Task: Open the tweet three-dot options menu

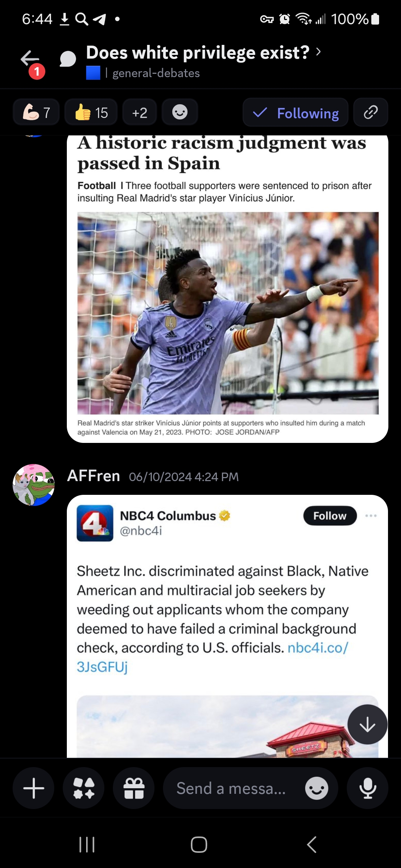Action: tap(371, 516)
